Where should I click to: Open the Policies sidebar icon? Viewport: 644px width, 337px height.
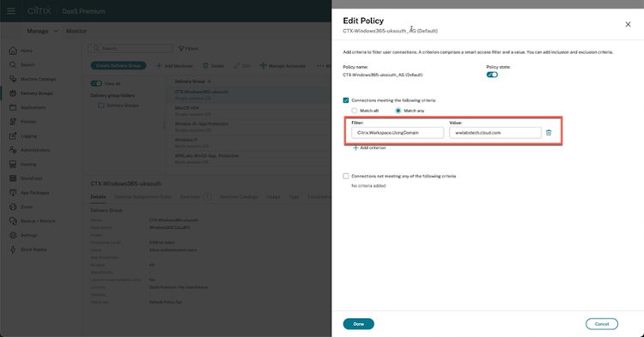(x=13, y=122)
